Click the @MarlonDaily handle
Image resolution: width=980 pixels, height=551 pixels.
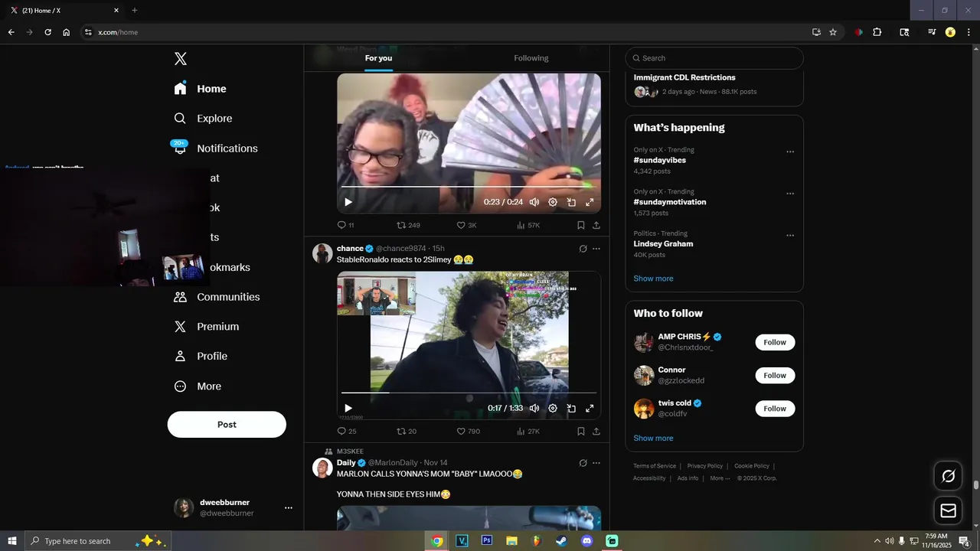pos(393,463)
